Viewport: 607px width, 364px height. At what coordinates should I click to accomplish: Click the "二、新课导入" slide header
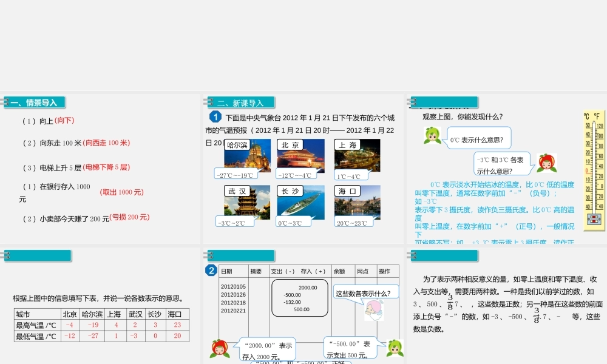[240, 103]
